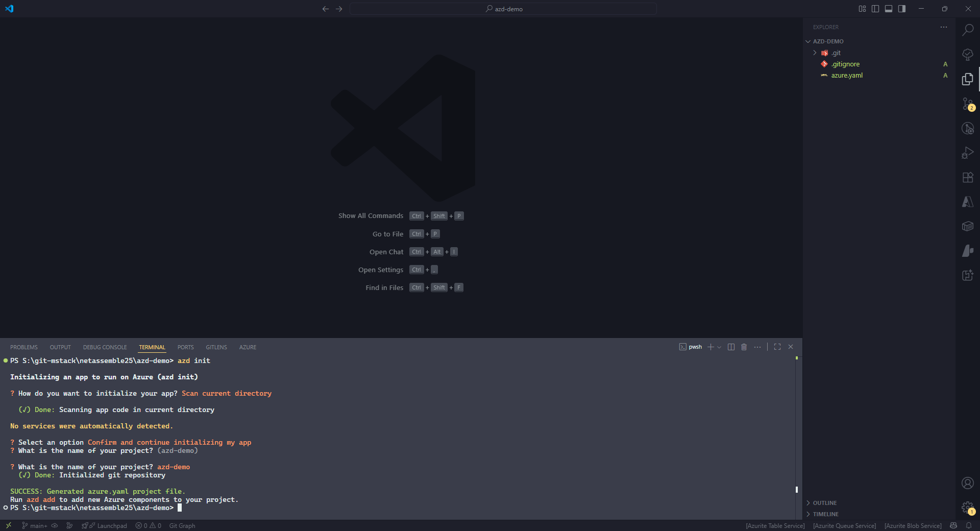
Task: Select the azure.yaml file
Action: click(847, 75)
